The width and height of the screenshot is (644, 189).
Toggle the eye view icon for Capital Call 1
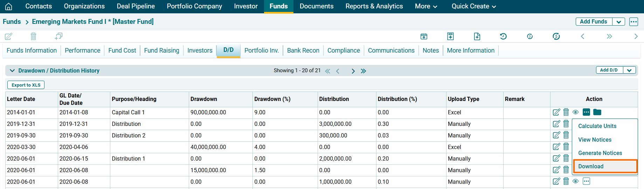575,112
